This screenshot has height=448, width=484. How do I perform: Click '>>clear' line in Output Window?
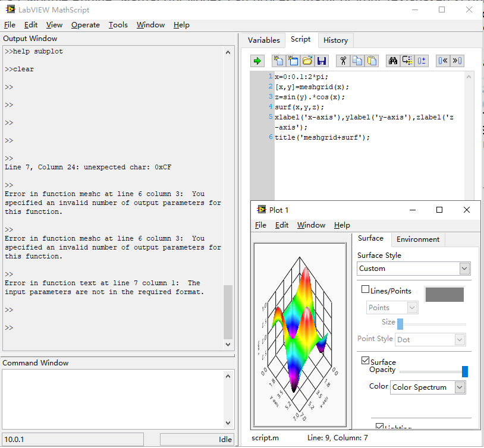(19, 69)
